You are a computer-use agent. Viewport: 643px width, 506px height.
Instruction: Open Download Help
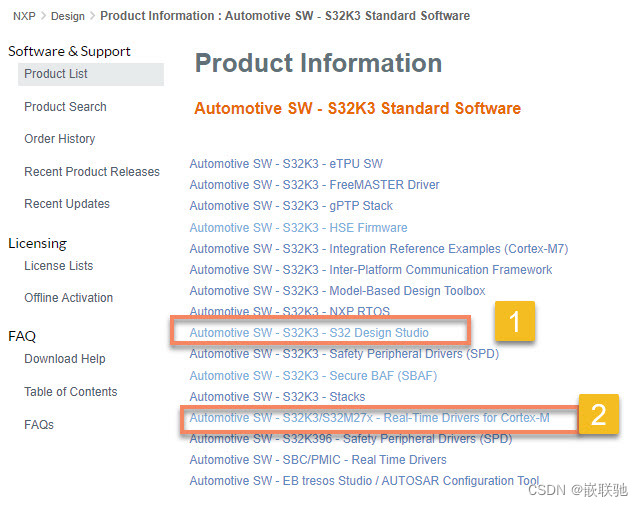(x=65, y=359)
